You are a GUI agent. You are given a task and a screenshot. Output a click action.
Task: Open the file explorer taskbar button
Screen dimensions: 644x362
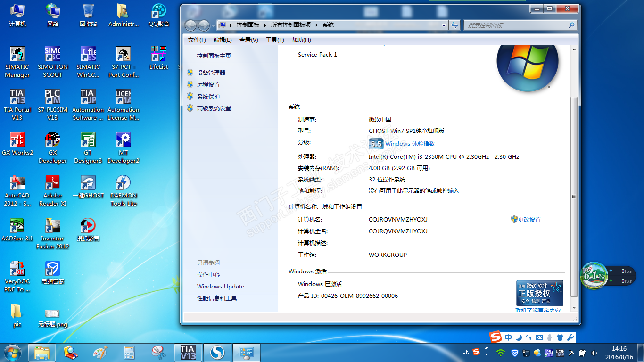(42, 352)
